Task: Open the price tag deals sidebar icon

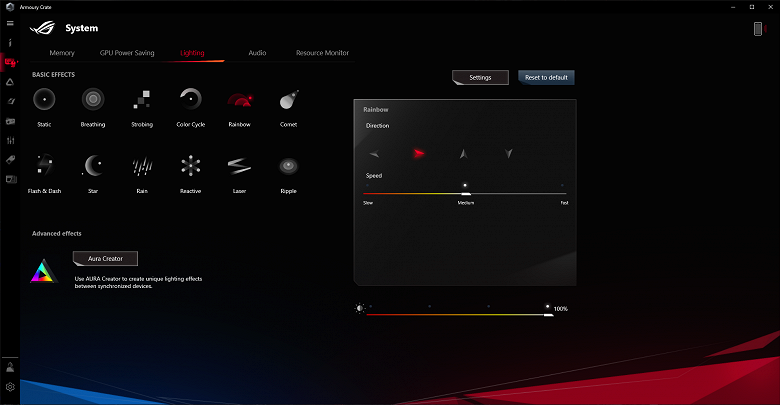Action: click(10, 160)
